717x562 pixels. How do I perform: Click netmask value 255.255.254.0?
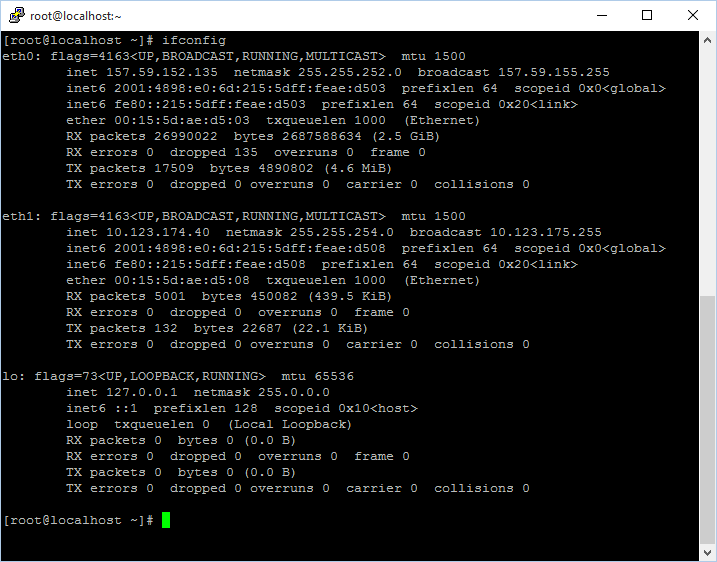pyautogui.click(x=342, y=232)
